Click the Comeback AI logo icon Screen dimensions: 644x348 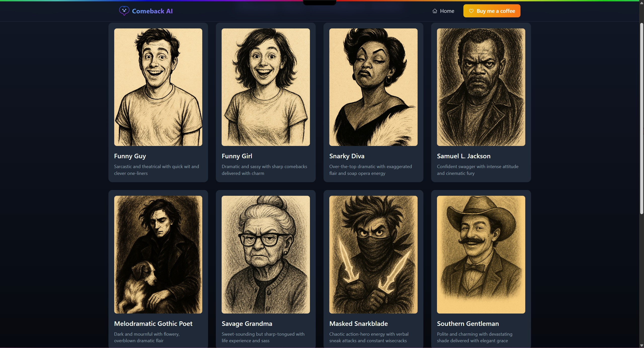[x=124, y=11]
